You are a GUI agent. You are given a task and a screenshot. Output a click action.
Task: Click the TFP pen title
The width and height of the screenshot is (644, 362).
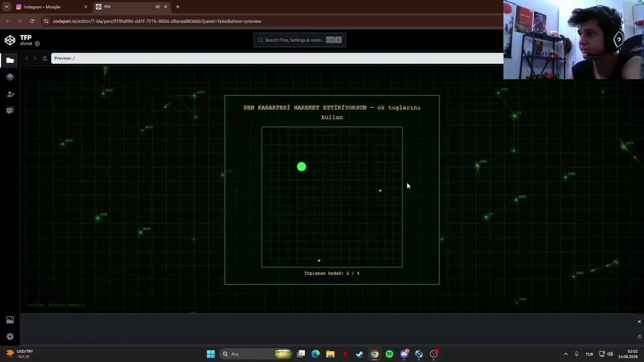[26, 38]
